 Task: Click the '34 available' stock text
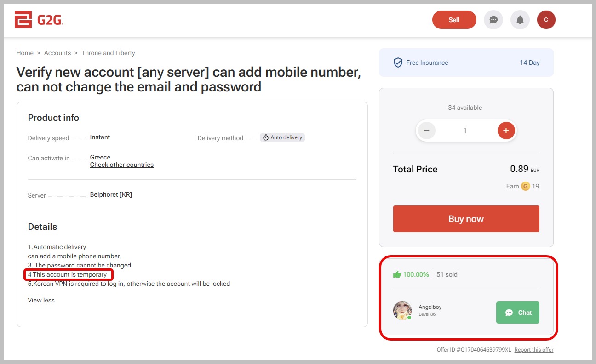tap(465, 108)
